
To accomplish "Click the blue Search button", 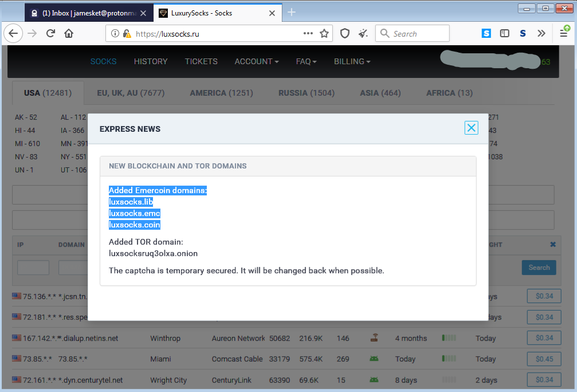I will (539, 268).
